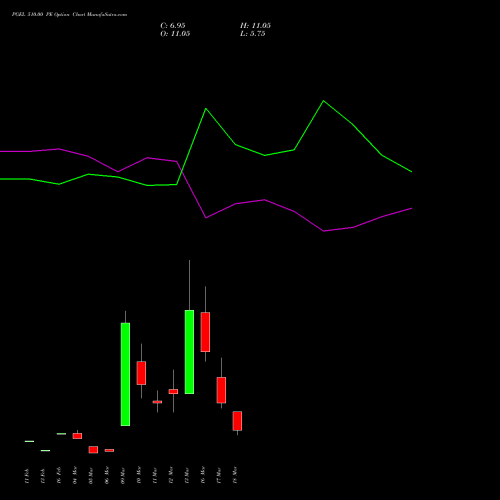
Task: Click the open value "O: 11.05"
Action: 175,34
